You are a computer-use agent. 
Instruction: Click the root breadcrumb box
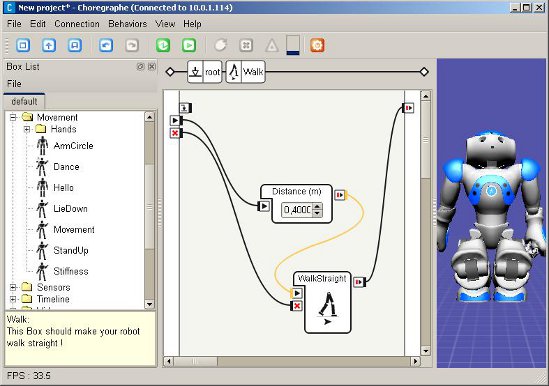tap(204, 72)
